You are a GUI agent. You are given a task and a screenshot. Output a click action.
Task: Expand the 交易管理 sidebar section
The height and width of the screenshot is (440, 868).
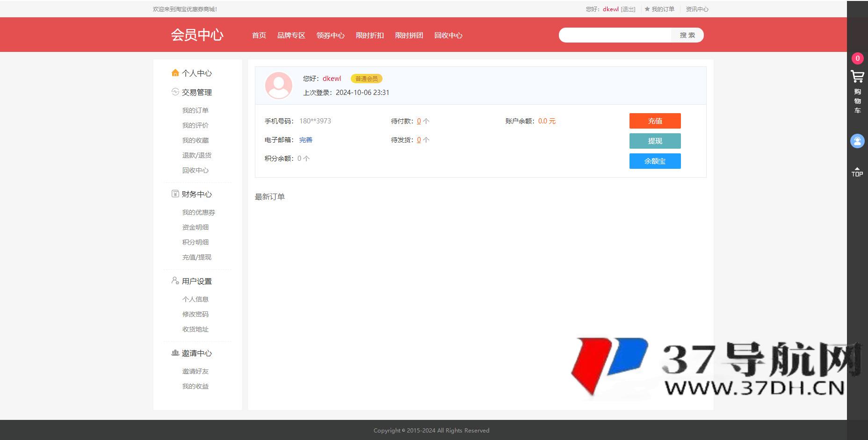click(197, 92)
